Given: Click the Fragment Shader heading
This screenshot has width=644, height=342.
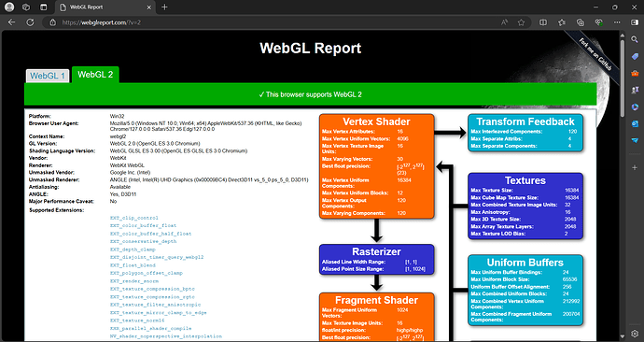Looking at the screenshot, I should click(376, 300).
